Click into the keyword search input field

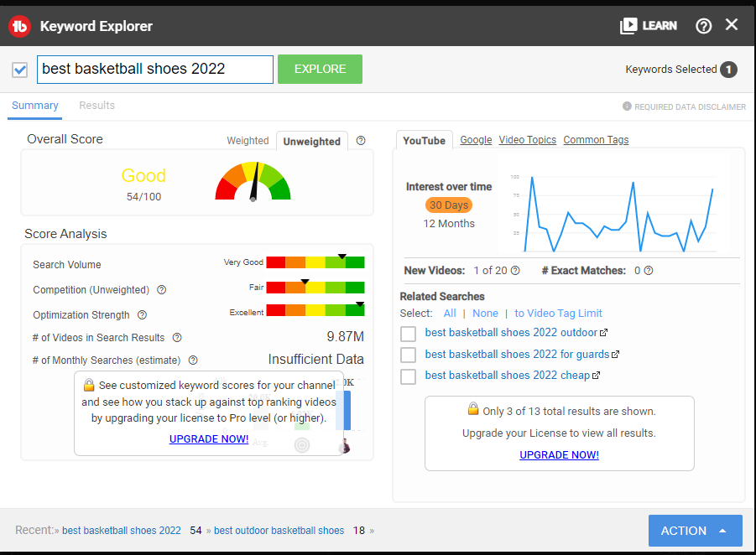(x=155, y=70)
